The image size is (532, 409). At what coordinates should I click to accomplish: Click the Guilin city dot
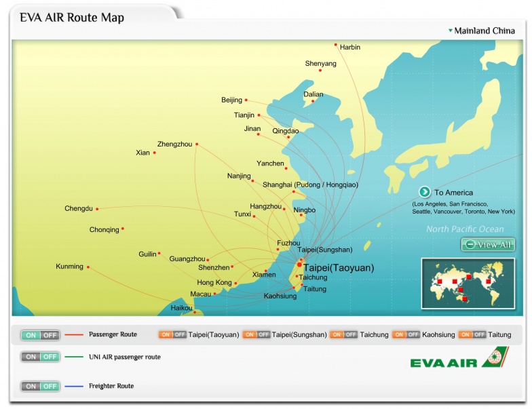click(x=159, y=253)
